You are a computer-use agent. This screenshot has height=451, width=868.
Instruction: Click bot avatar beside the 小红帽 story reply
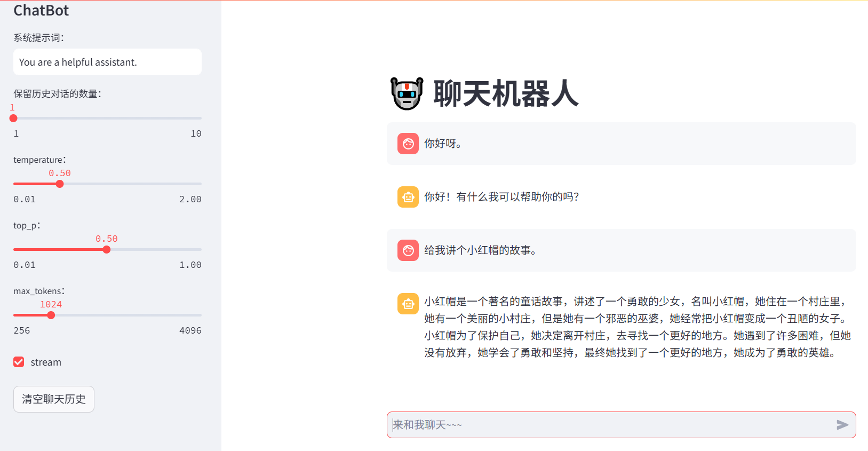point(408,304)
